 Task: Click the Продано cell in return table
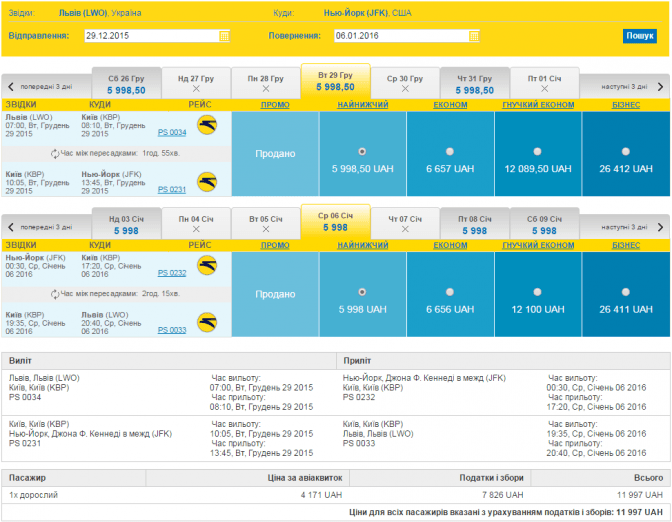click(x=275, y=294)
